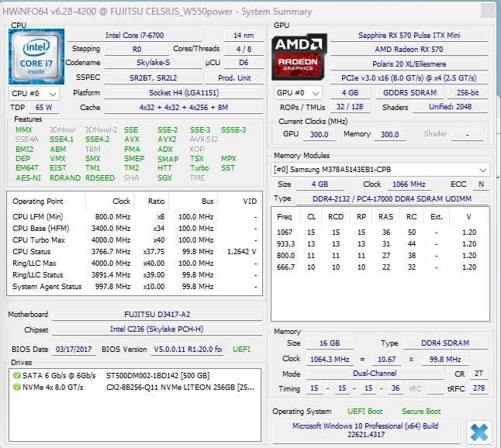The width and height of the screenshot is (501, 448).
Task: Click the memory size 16 GB field
Action: tap(330, 343)
